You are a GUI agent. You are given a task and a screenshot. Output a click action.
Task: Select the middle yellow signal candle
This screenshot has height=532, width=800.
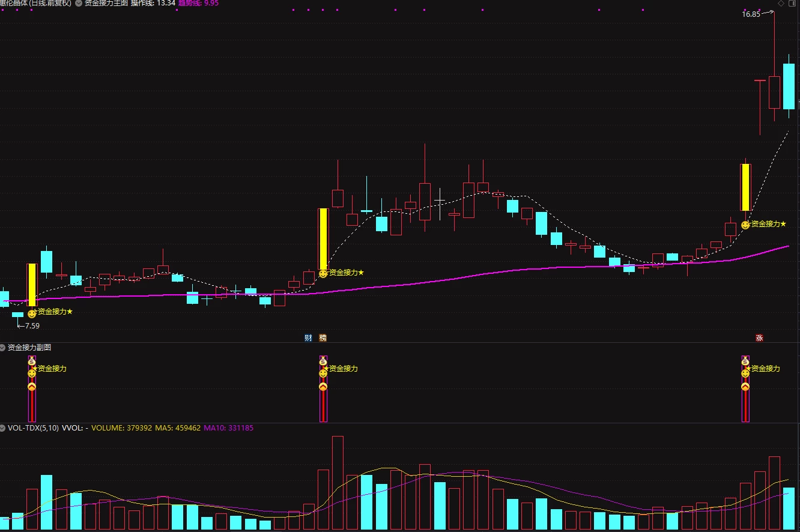323,238
